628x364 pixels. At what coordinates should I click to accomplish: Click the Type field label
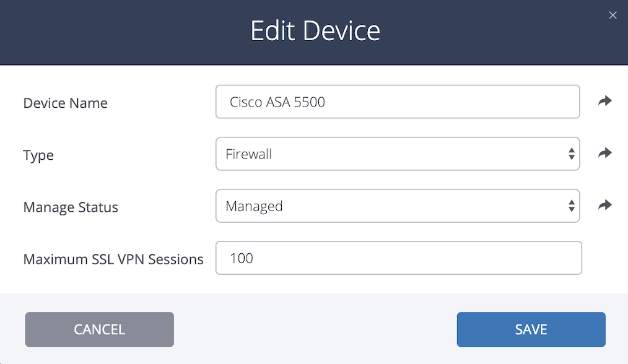point(38,155)
